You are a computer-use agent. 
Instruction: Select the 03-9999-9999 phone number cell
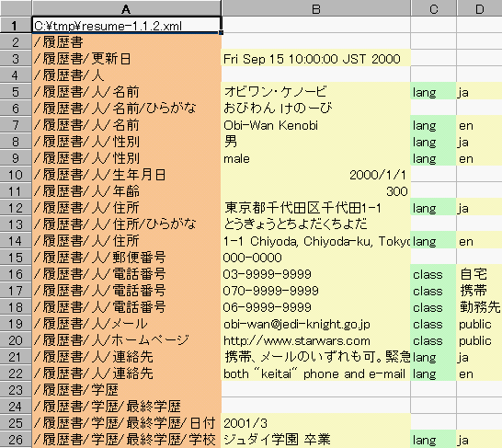tap(315, 274)
